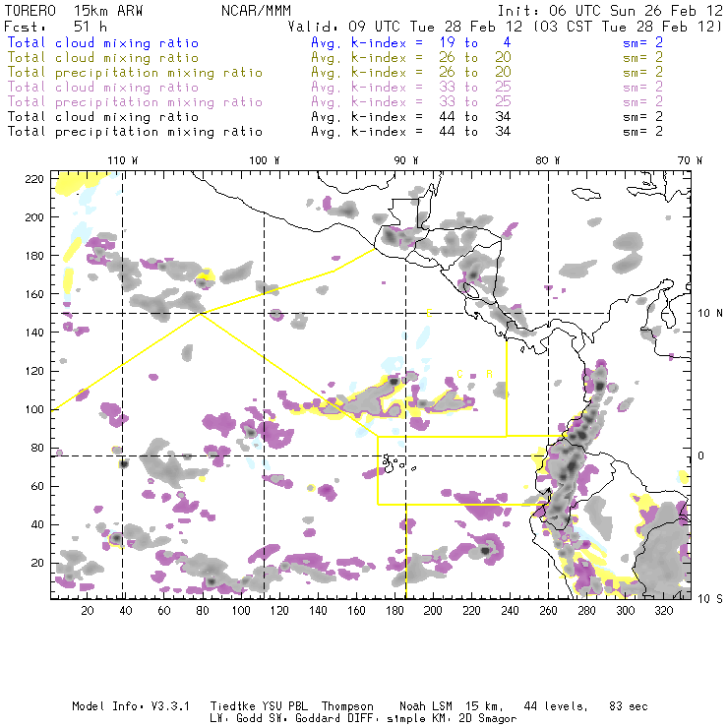Click the blue "Total cloud mixing ratio" legend line

pyautogui.click(x=103, y=42)
